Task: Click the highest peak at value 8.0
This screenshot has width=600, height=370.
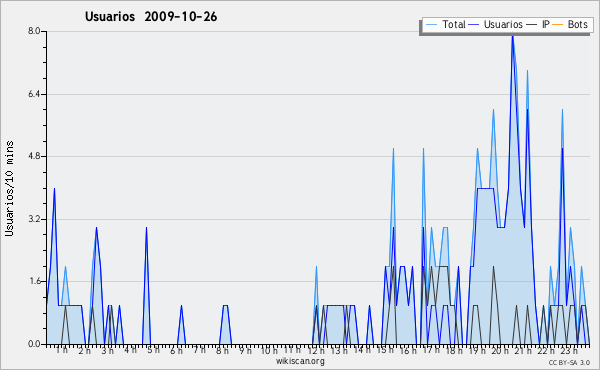Action: coord(512,36)
